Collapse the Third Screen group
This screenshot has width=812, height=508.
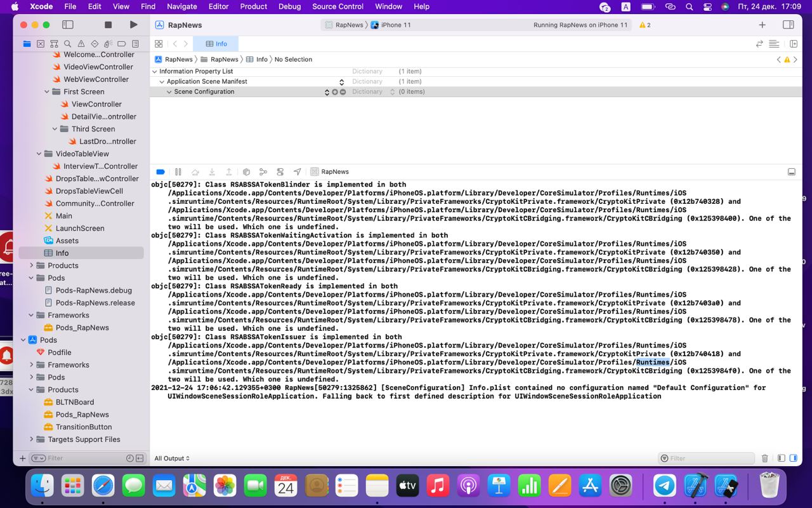[55, 129]
